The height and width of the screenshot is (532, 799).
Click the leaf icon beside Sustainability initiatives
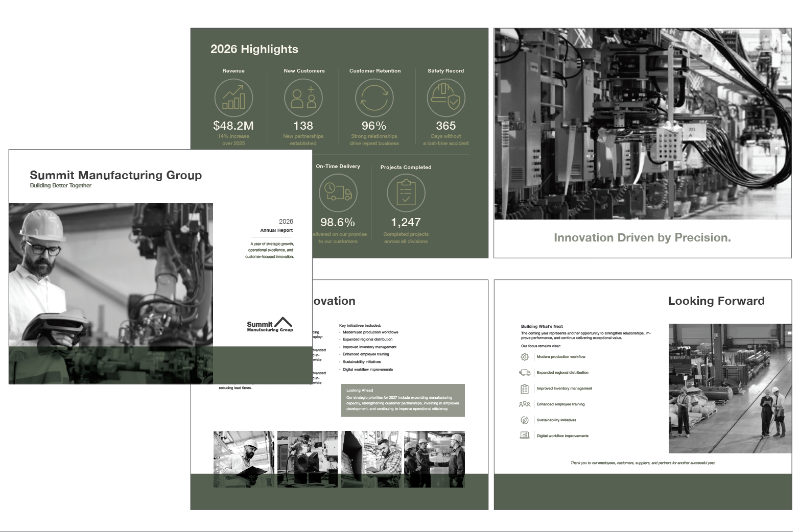[x=525, y=420]
